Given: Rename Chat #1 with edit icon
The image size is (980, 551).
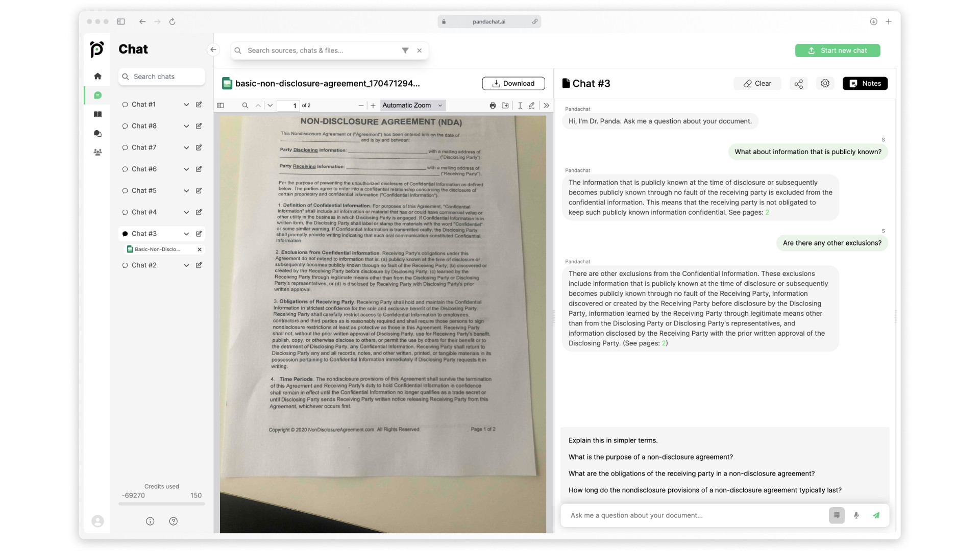Looking at the screenshot, I should point(199,105).
